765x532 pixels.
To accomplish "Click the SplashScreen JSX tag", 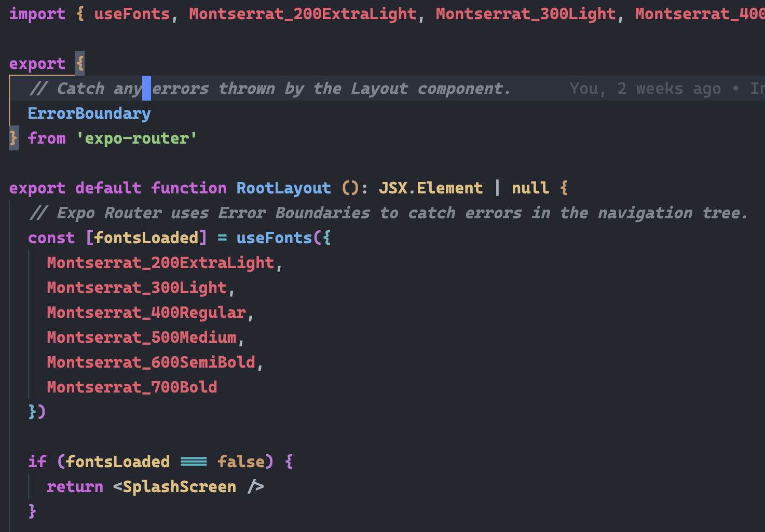I will 180,487.
